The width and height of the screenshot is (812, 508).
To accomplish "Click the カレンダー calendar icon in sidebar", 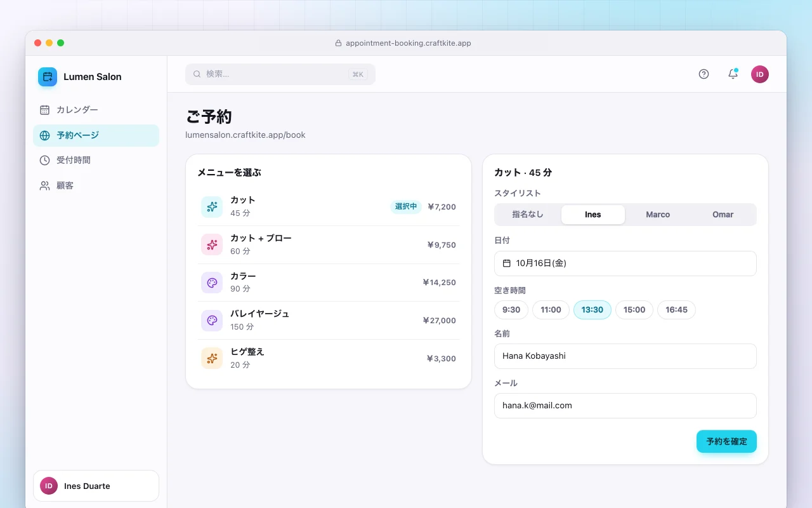I will 44,110.
